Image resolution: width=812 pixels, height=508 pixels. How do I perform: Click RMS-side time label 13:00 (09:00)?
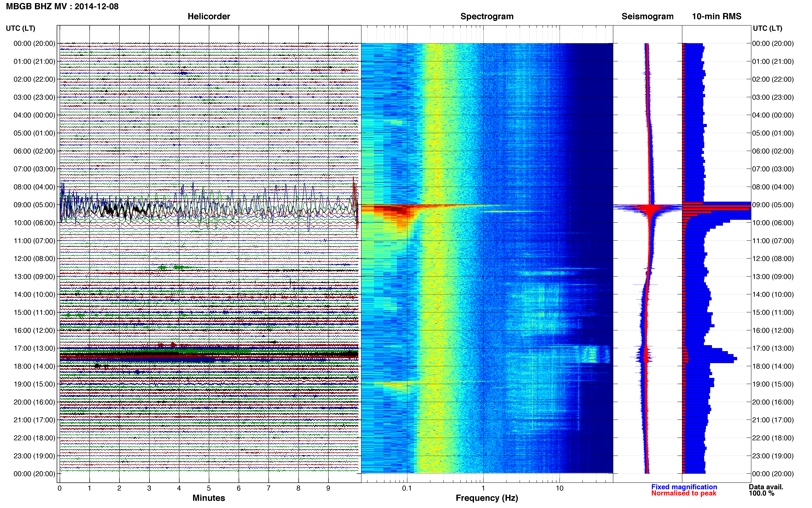point(773,277)
